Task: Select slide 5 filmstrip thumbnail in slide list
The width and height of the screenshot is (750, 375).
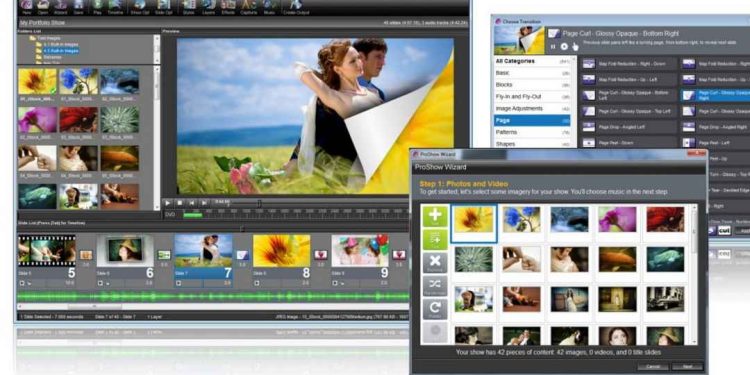Action: [x=47, y=250]
